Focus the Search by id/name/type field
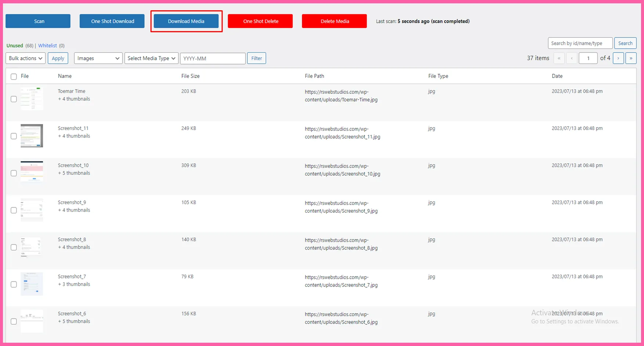 [580, 43]
